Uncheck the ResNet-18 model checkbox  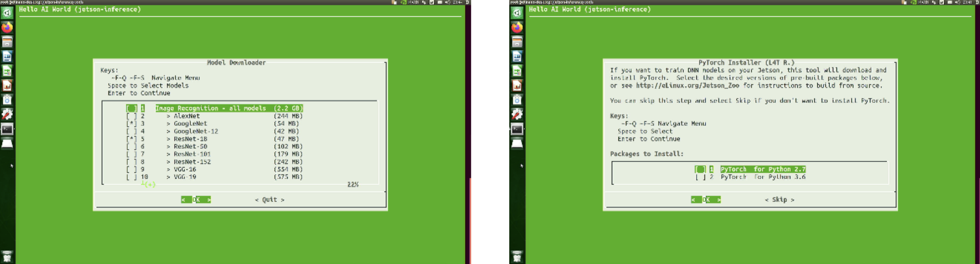(131, 139)
